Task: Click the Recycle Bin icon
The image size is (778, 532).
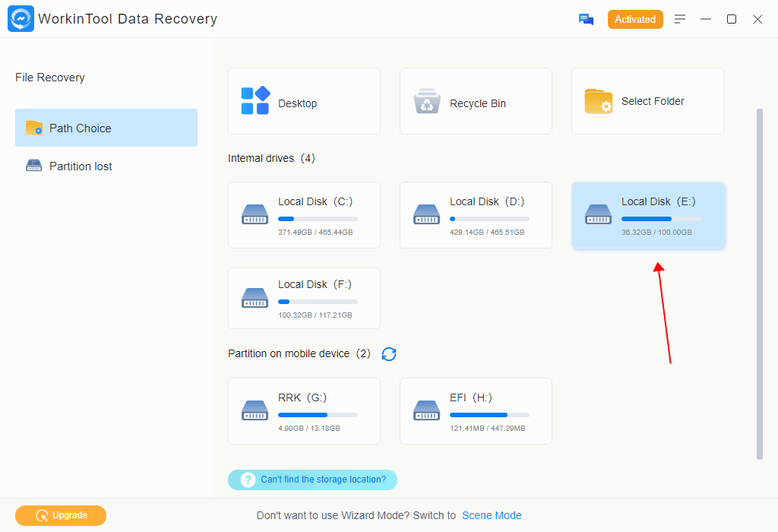Action: [x=427, y=101]
